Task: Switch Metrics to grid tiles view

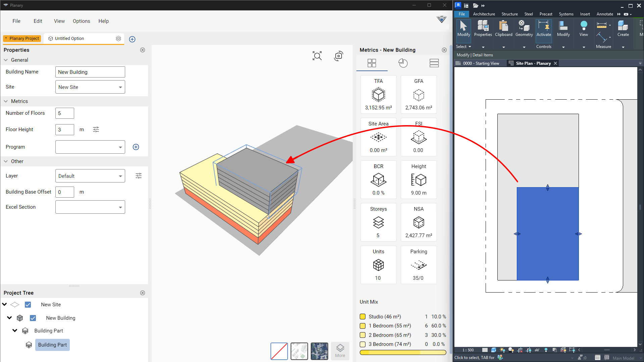Action: [372, 63]
